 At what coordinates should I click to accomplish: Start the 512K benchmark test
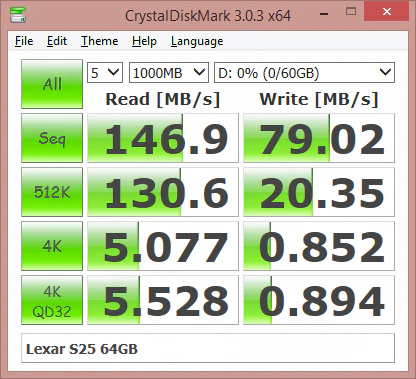coord(52,192)
